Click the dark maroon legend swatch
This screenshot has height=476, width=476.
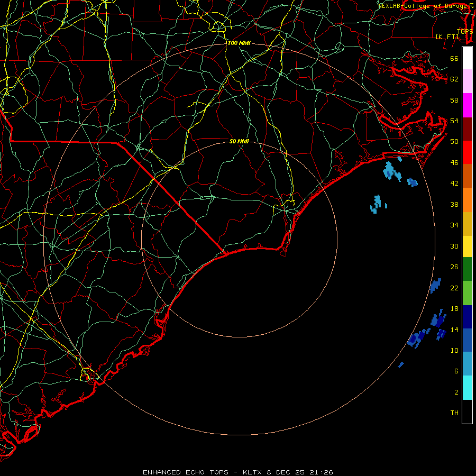click(467, 130)
